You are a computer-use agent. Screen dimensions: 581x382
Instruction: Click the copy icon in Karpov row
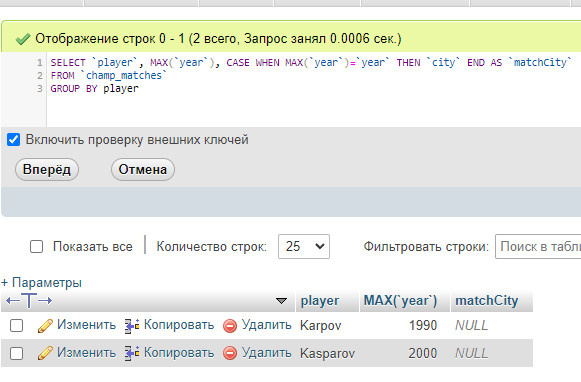132,326
